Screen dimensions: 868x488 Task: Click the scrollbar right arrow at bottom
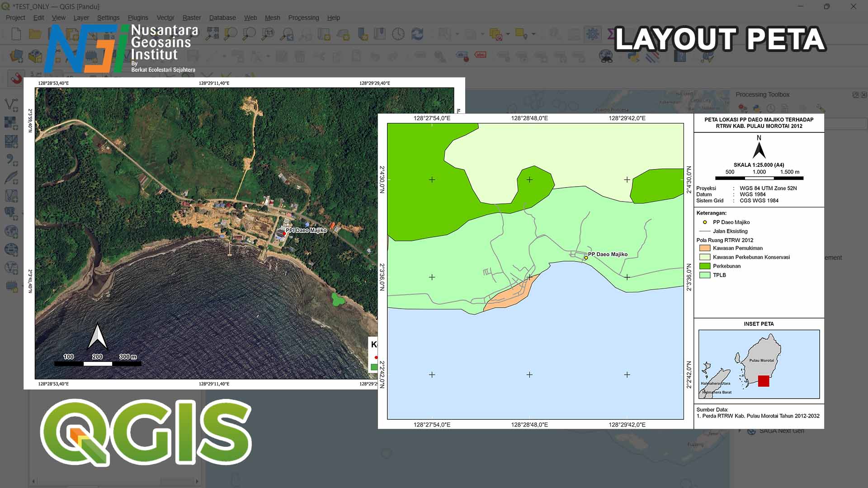[x=197, y=482]
